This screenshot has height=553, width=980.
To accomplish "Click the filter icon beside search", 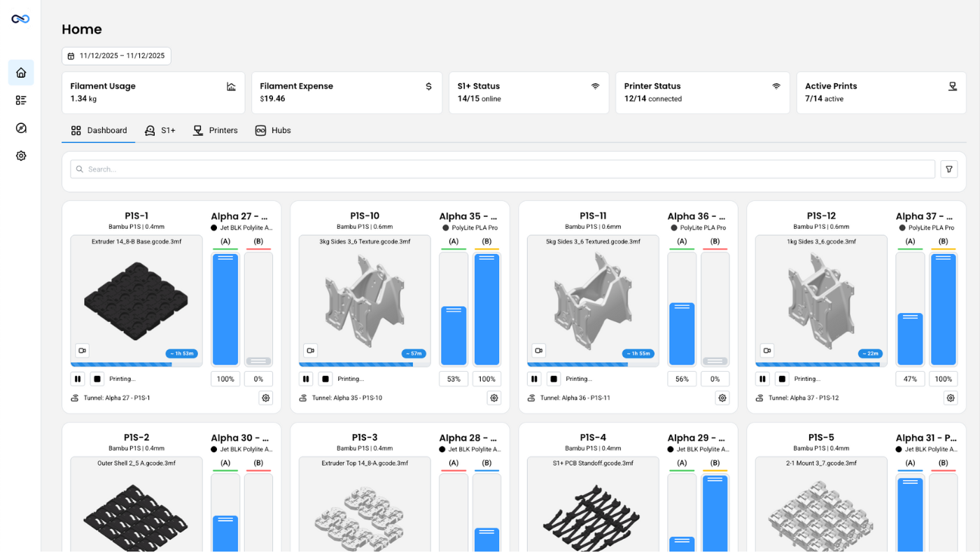I will coord(948,169).
